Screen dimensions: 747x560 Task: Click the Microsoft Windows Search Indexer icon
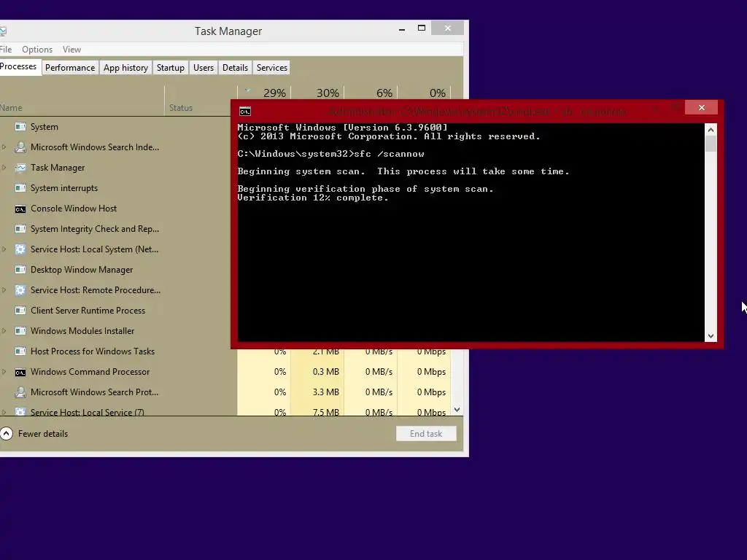tap(20, 147)
